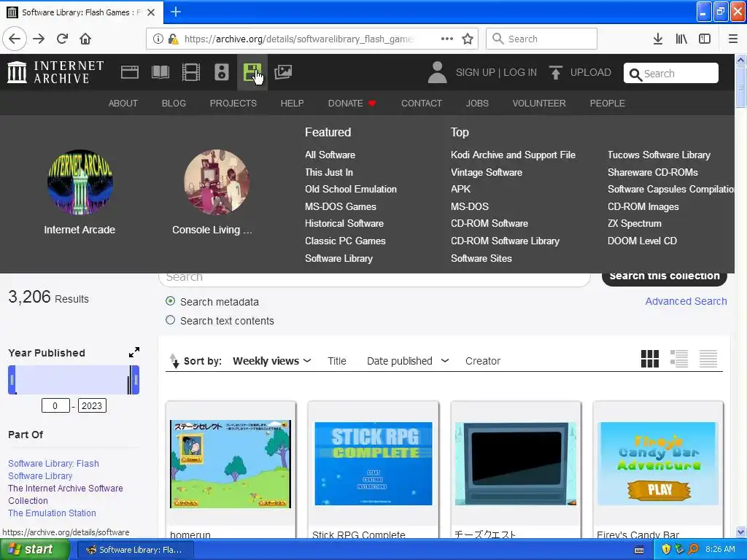The image size is (747, 560).
Task: Open the All Software link
Action: click(x=330, y=155)
